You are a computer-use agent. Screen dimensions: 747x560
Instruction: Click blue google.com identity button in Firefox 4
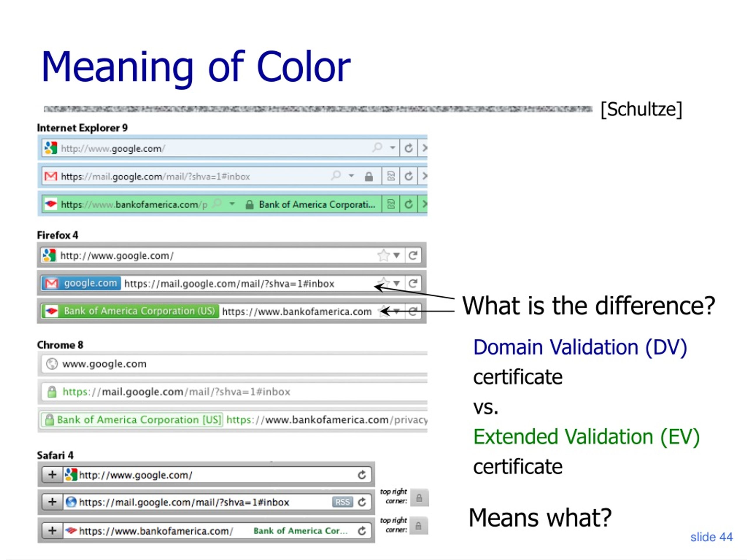[x=81, y=283]
